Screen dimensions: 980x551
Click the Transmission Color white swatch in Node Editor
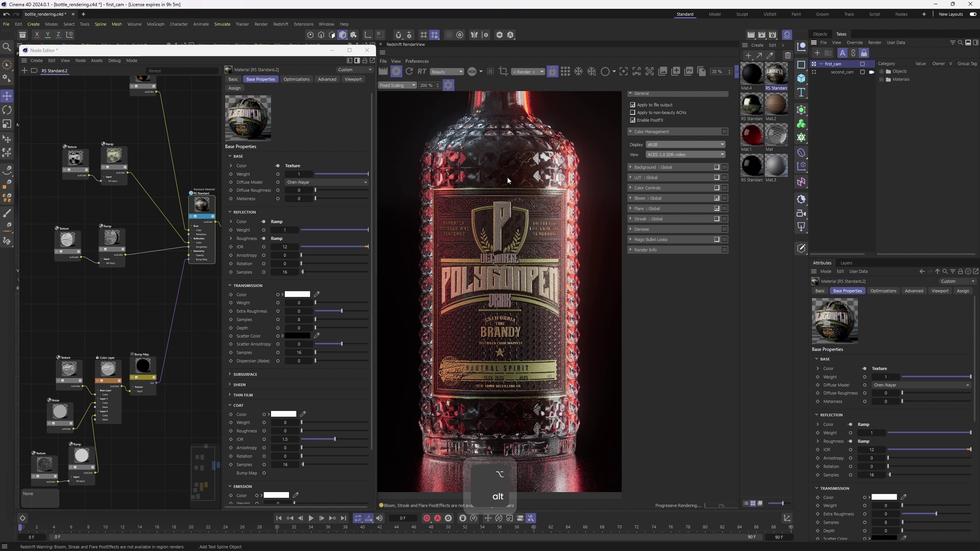click(297, 294)
